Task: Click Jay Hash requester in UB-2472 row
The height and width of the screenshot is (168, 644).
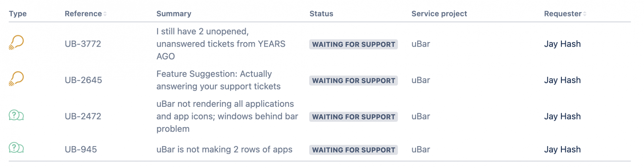Action: [563, 117]
